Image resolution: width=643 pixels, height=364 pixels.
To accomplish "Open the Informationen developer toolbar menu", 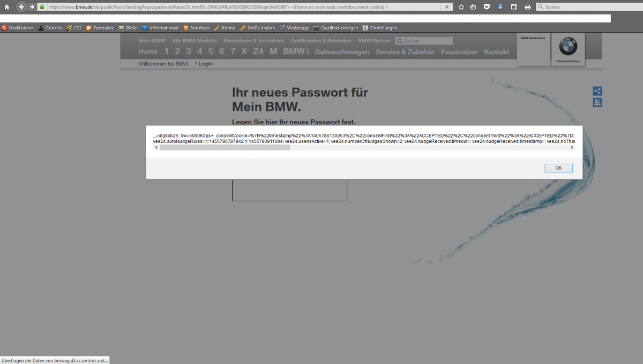I will tap(160, 28).
